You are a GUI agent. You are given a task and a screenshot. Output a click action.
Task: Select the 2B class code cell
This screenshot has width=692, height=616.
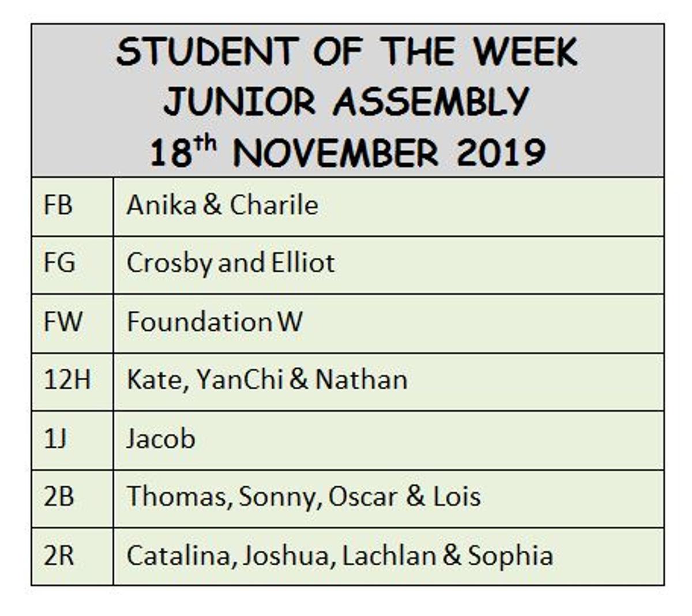(73, 499)
